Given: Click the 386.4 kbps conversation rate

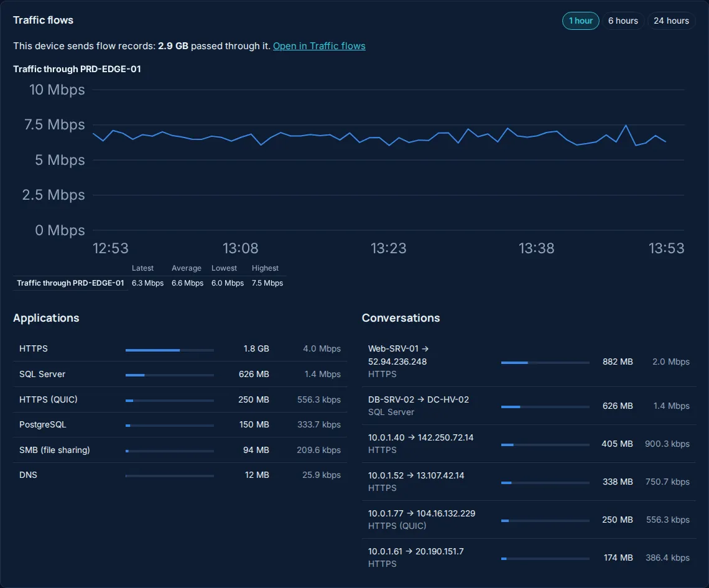Looking at the screenshot, I should pyautogui.click(x=667, y=558).
